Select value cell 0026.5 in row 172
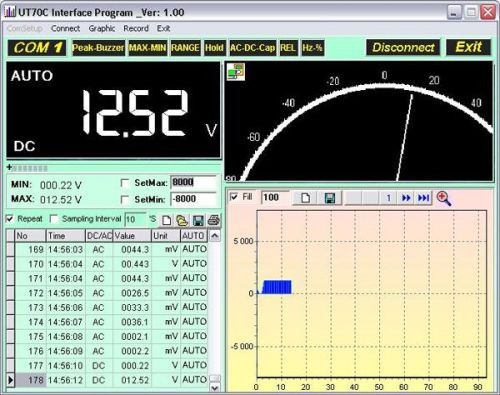The image size is (500, 395). pyautogui.click(x=132, y=293)
